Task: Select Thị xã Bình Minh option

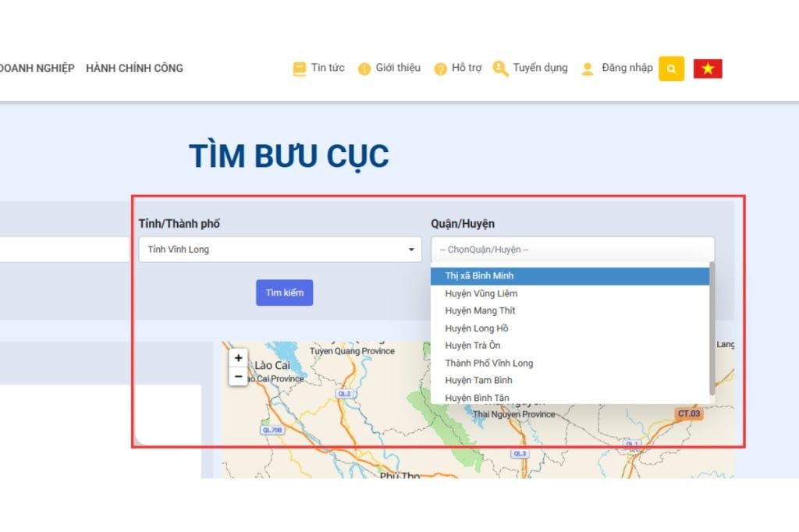Action: pos(479,276)
